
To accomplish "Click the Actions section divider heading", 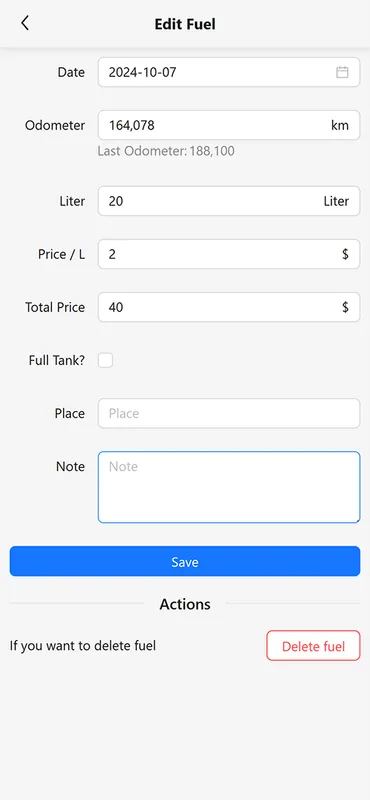I will [185, 604].
